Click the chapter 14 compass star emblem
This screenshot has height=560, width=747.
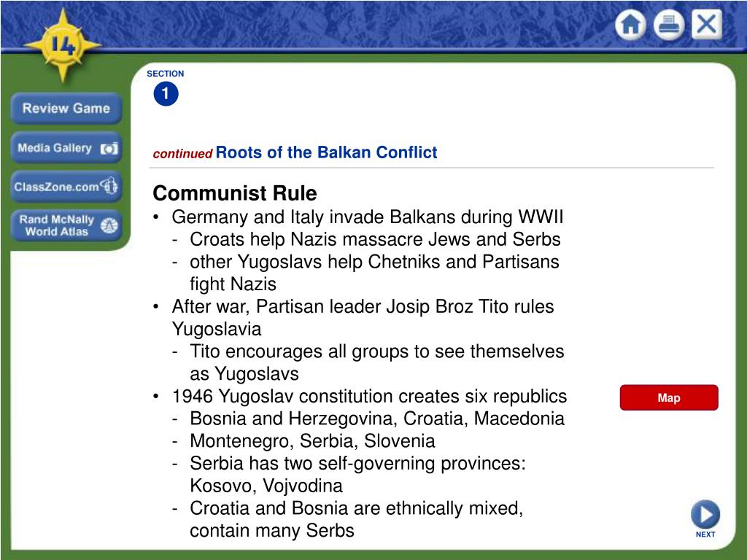pos(63,46)
